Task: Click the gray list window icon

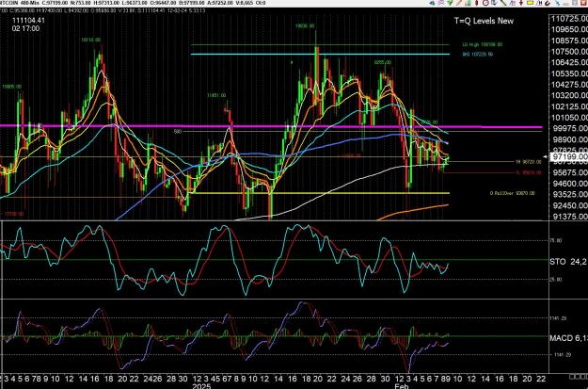Action: (575, 3)
